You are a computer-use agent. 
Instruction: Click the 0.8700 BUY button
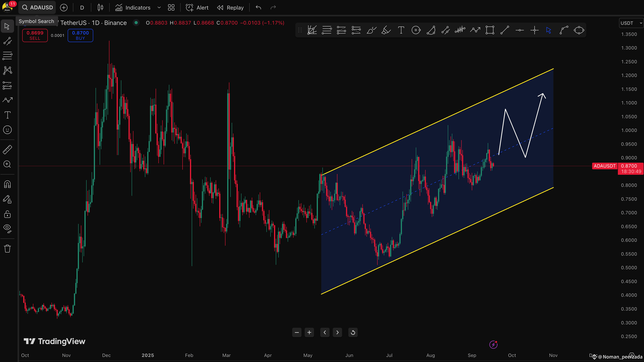(x=80, y=35)
